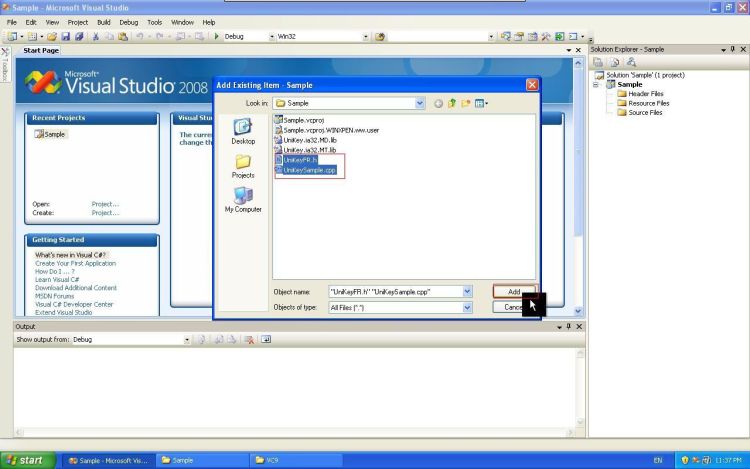Open the Object Browser toolbar icon
Screen dimensions: 750x469
click(532, 36)
